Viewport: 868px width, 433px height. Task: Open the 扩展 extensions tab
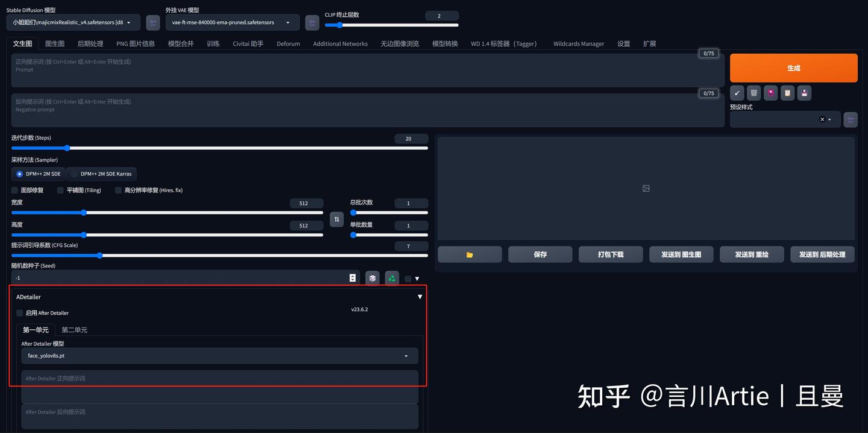tap(649, 43)
